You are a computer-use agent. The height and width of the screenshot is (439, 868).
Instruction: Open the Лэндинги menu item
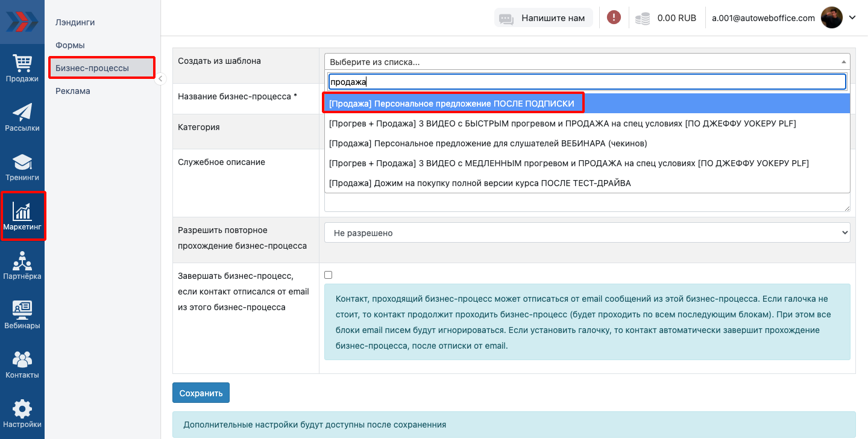(x=75, y=22)
